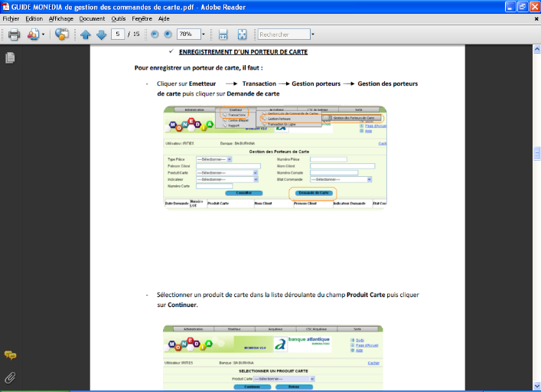Click the fit width scrolling icon
The image size is (541, 392).
coord(223,34)
